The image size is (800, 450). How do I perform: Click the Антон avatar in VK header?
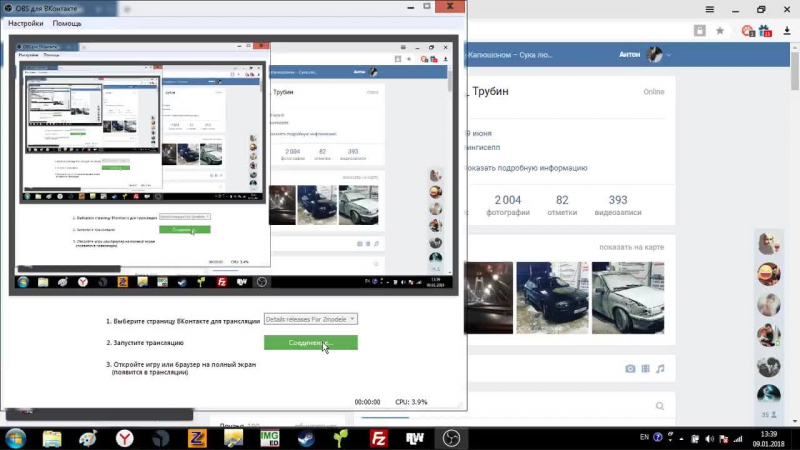click(x=654, y=54)
